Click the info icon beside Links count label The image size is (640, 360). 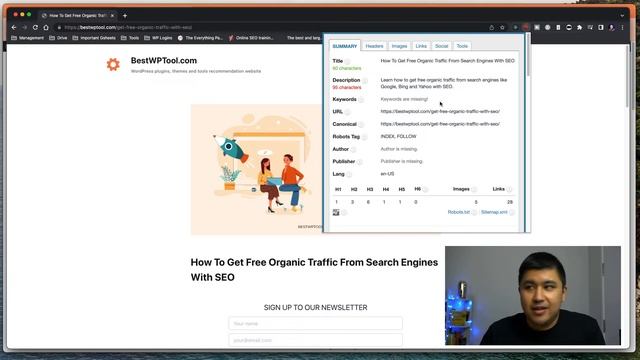coord(509,189)
